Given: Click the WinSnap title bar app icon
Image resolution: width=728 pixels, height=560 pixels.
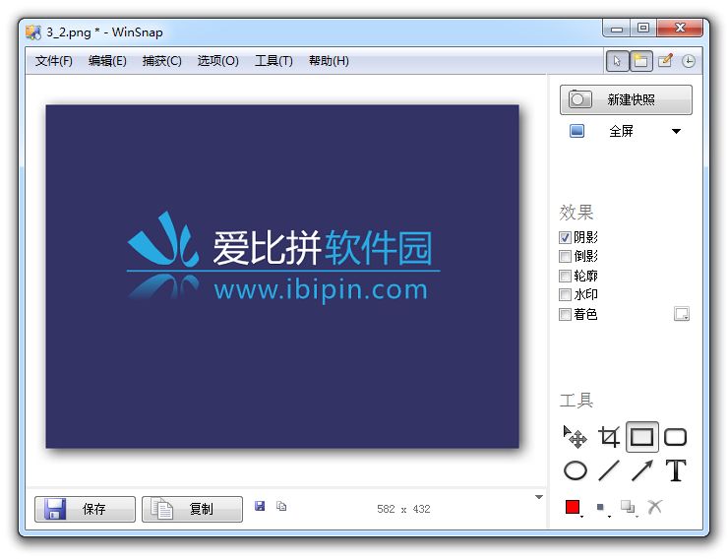Looking at the screenshot, I should [33, 32].
